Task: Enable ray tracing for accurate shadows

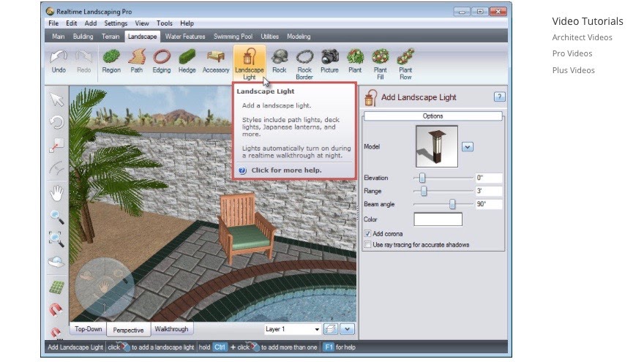Action: click(x=367, y=244)
